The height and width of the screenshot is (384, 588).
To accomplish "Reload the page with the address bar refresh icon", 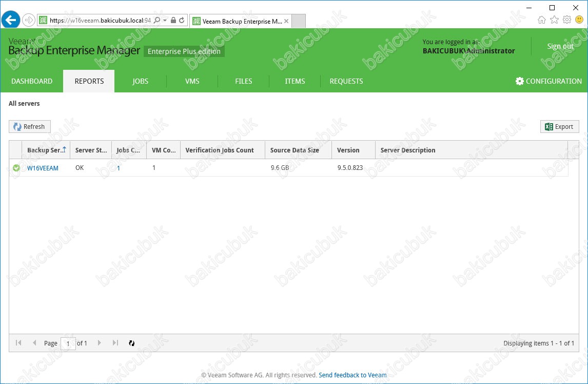I will click(x=182, y=20).
